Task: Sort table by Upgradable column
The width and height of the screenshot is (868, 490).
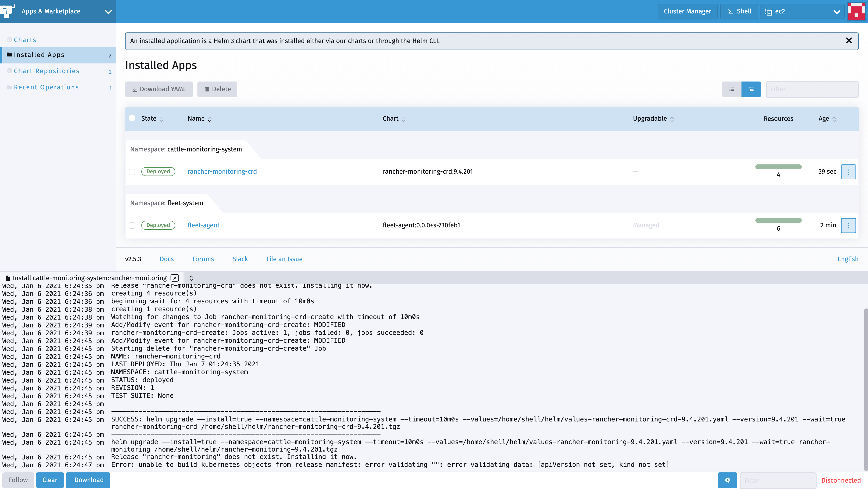Action: [x=653, y=119]
